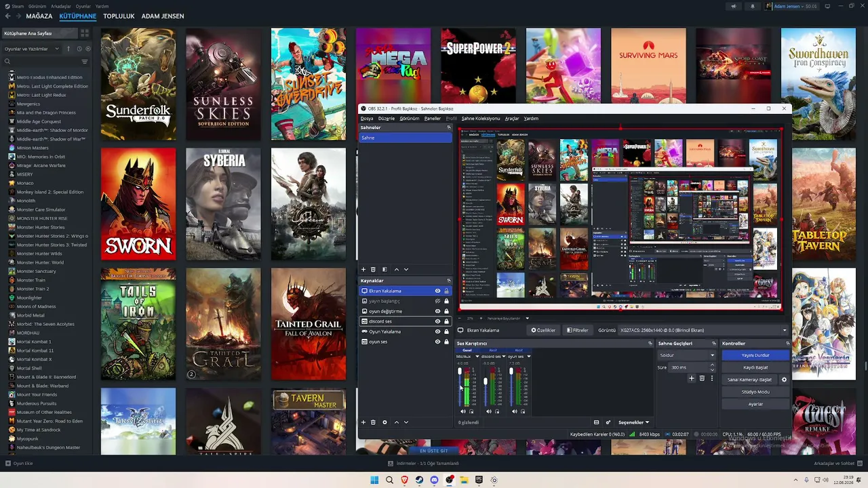Viewport: 868px width, 488px height.
Task: Move selected source down in Kaynaklar toolbar
Action: point(406,422)
